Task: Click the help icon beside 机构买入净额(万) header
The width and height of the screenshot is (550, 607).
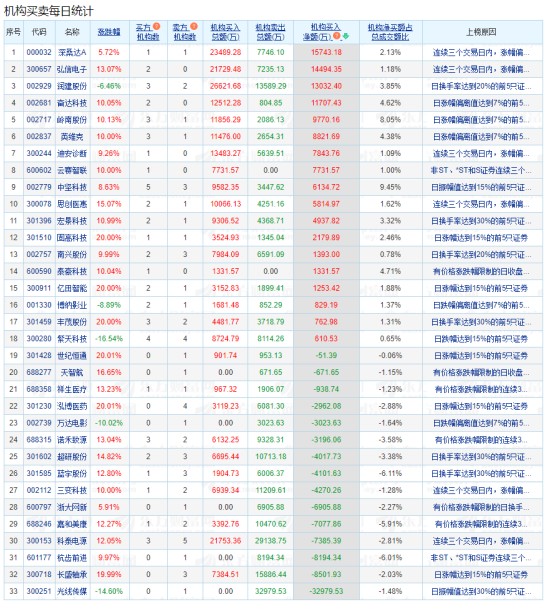Action: pyautogui.click(x=337, y=36)
